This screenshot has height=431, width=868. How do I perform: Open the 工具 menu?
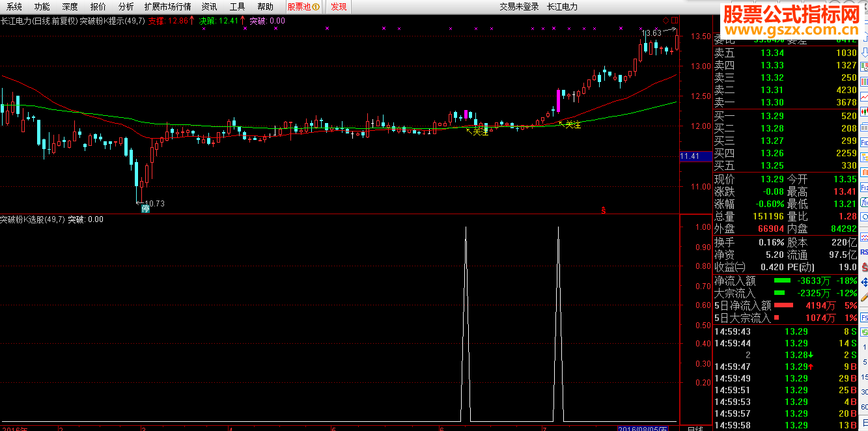pyautogui.click(x=237, y=7)
